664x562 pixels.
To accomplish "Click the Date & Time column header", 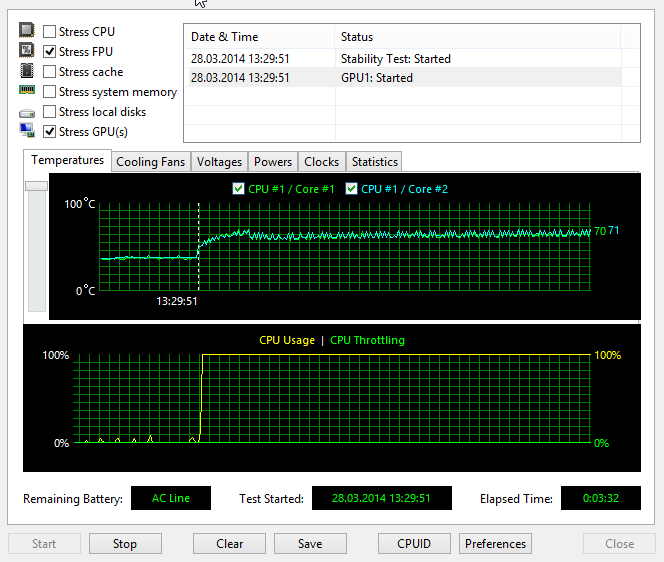I will pos(259,37).
